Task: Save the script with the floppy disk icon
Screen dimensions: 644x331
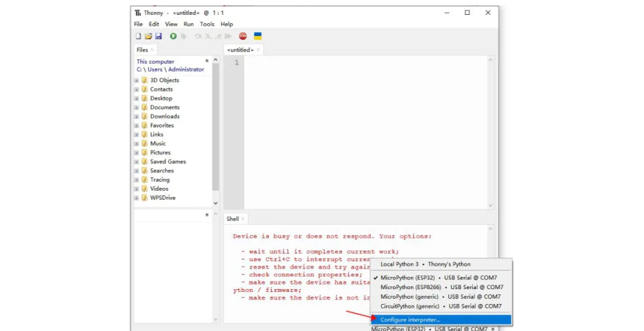Action: [x=158, y=36]
